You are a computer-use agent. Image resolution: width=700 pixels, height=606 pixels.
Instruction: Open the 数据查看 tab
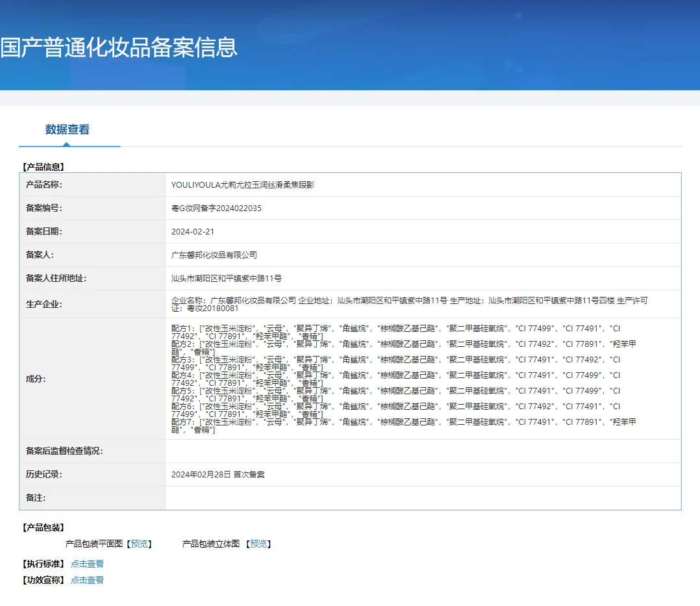coord(68,129)
